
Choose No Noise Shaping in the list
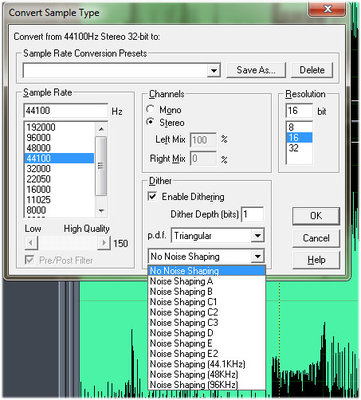click(x=206, y=271)
